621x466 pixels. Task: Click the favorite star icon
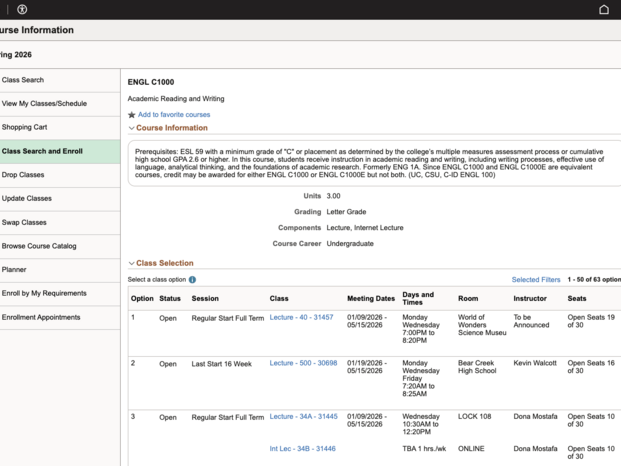[132, 115]
